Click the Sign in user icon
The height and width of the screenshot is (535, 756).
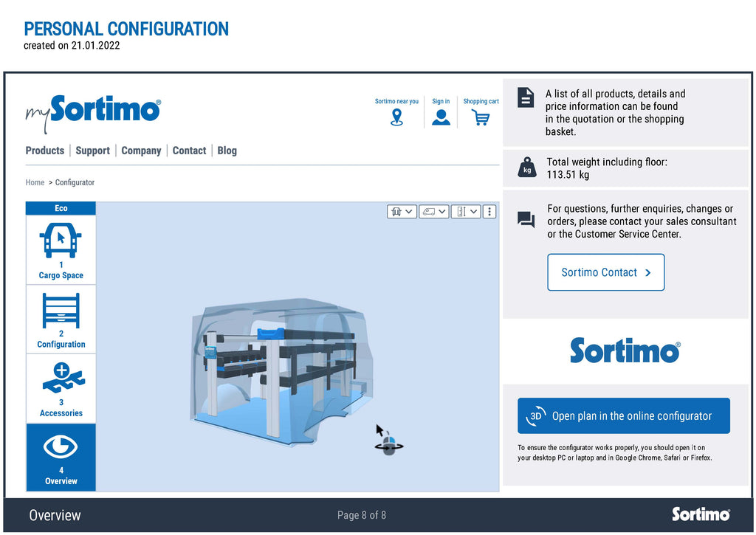(441, 117)
